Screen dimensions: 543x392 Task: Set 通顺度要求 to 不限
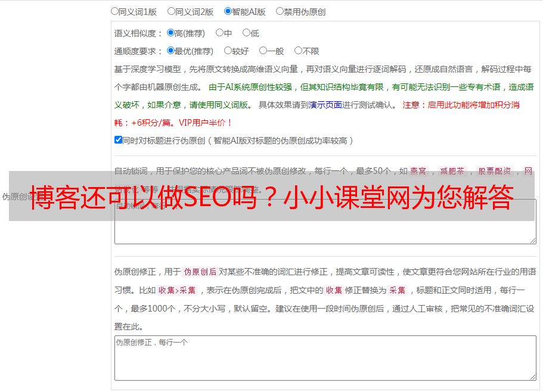tap(298, 51)
